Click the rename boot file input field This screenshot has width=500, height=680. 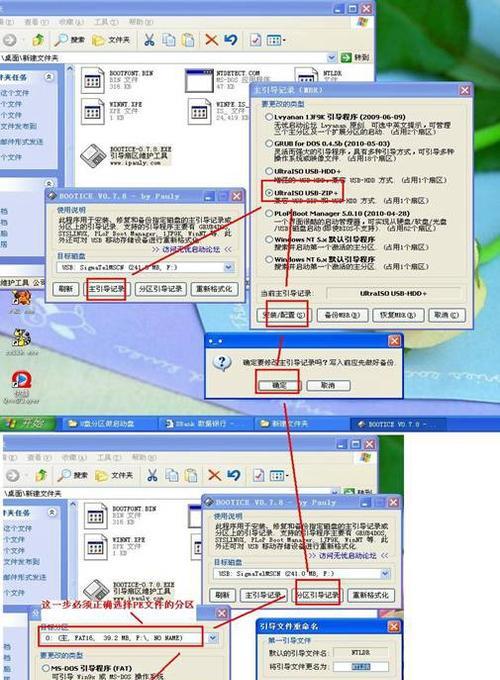click(361, 667)
